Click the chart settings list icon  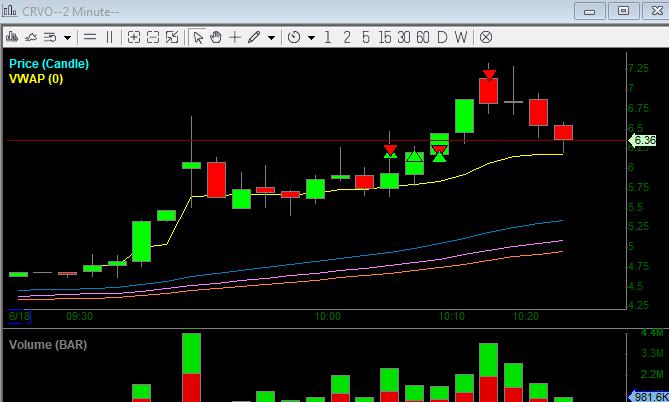[x=50, y=38]
